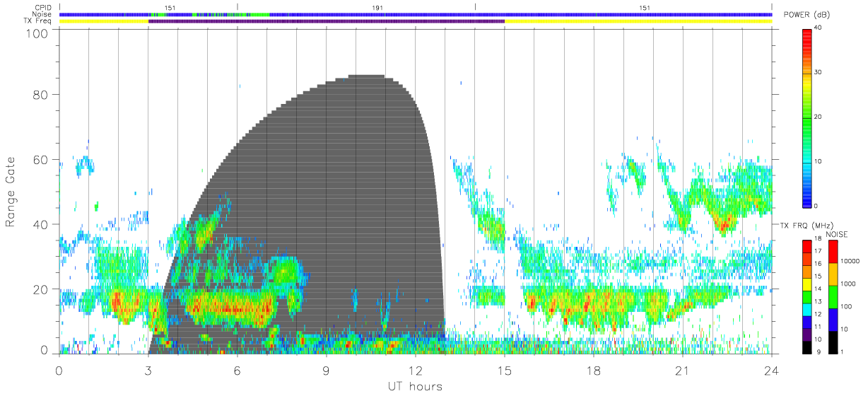Click the "1000" label on NOISE scale
The height and width of the screenshot is (401, 868).
click(849, 284)
